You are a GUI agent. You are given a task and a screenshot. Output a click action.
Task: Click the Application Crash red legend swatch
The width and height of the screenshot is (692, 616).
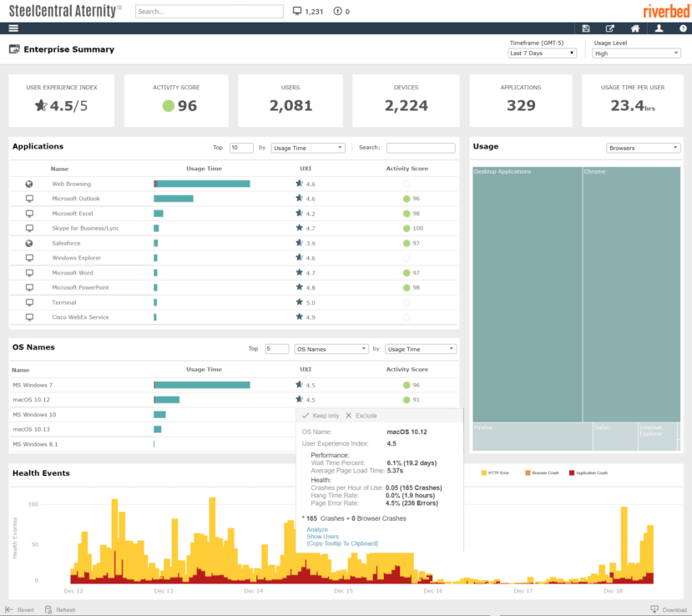click(x=572, y=472)
